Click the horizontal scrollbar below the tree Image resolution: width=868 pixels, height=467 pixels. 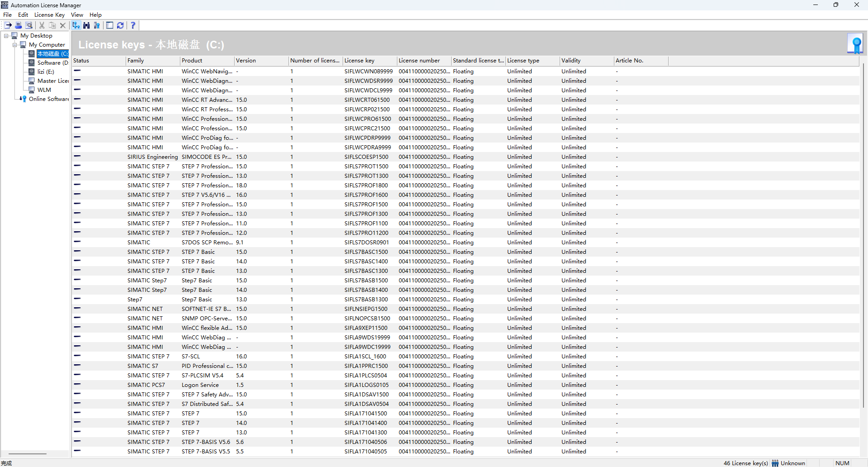click(x=27, y=453)
